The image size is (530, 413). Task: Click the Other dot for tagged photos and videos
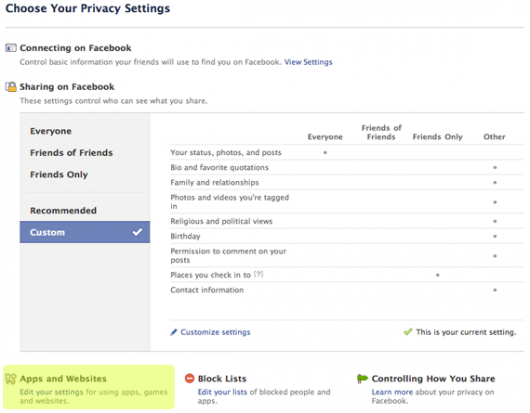pyautogui.click(x=495, y=202)
